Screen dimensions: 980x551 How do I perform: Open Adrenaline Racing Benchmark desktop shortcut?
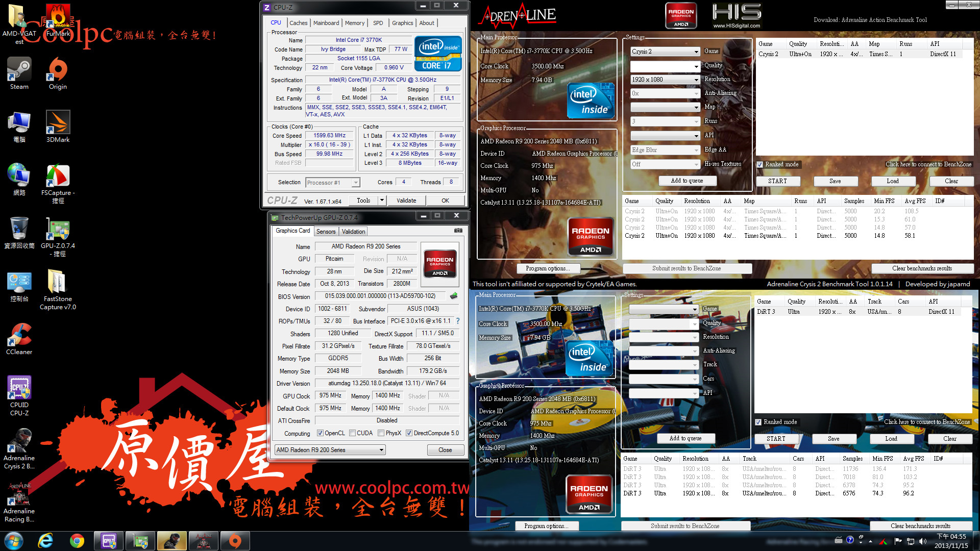(19, 502)
